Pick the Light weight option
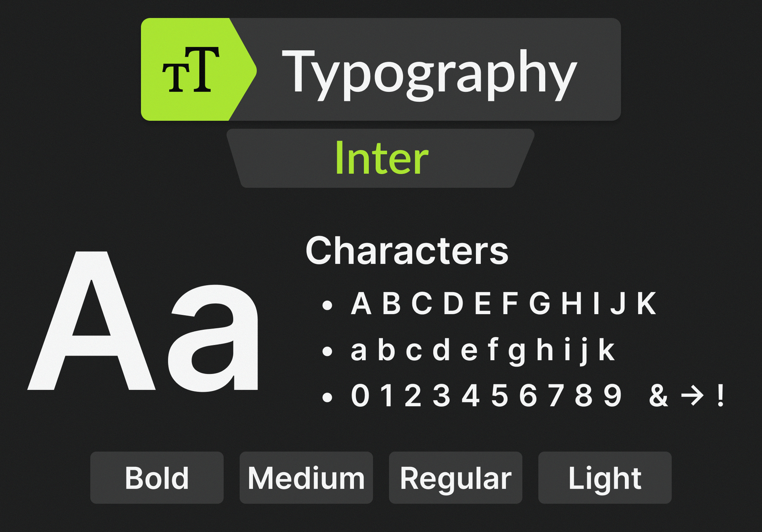 coord(604,478)
